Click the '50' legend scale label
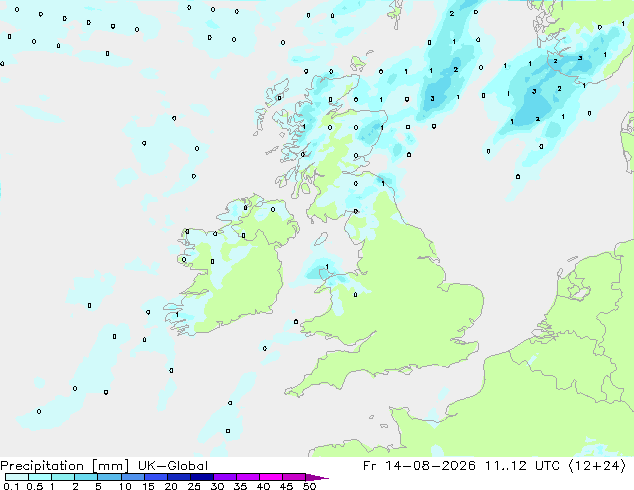The image size is (634, 490). 310,486
